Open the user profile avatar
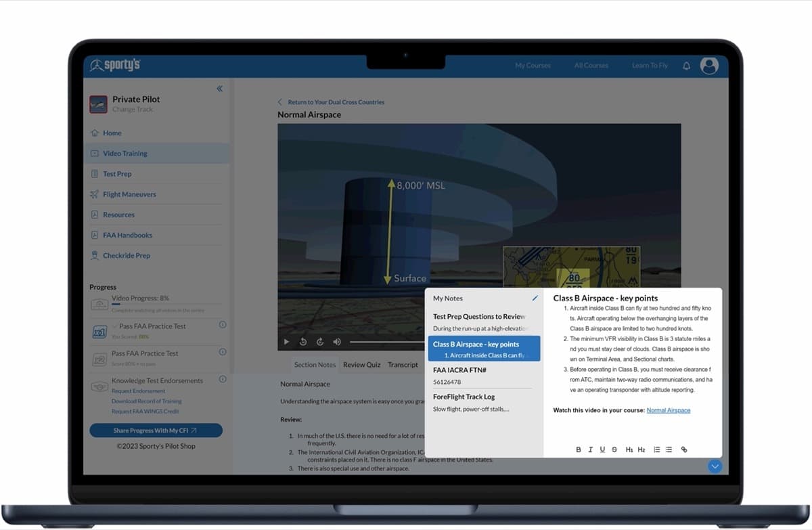 click(x=709, y=65)
